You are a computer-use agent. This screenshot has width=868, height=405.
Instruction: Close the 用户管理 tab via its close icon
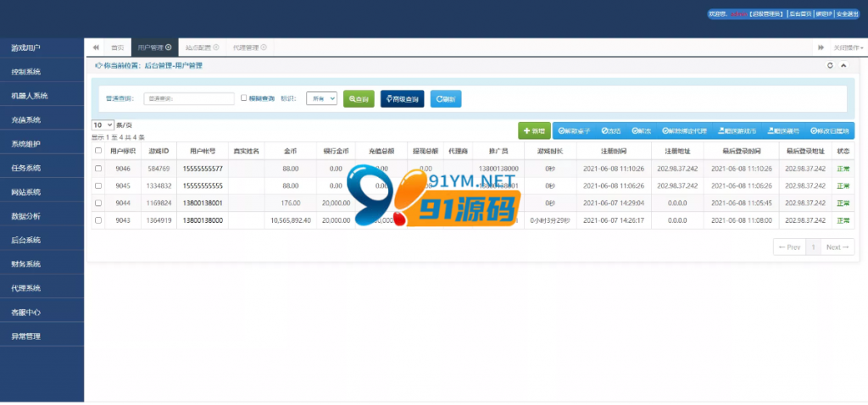(x=169, y=47)
